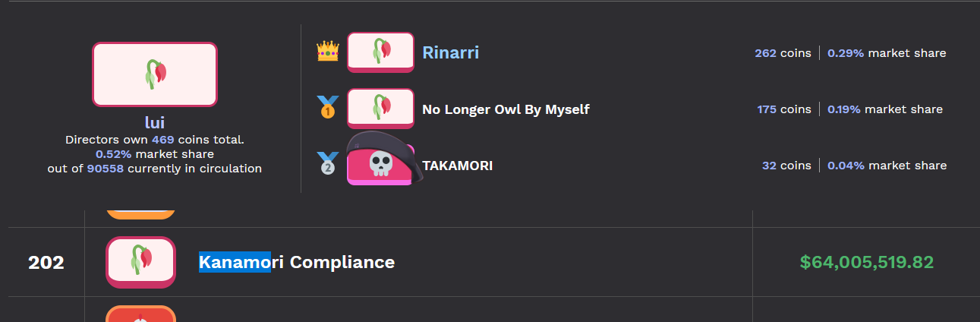Viewport: 980px width, 322px height.
Task: Click the silver second-place medal icon
Action: click(x=327, y=164)
